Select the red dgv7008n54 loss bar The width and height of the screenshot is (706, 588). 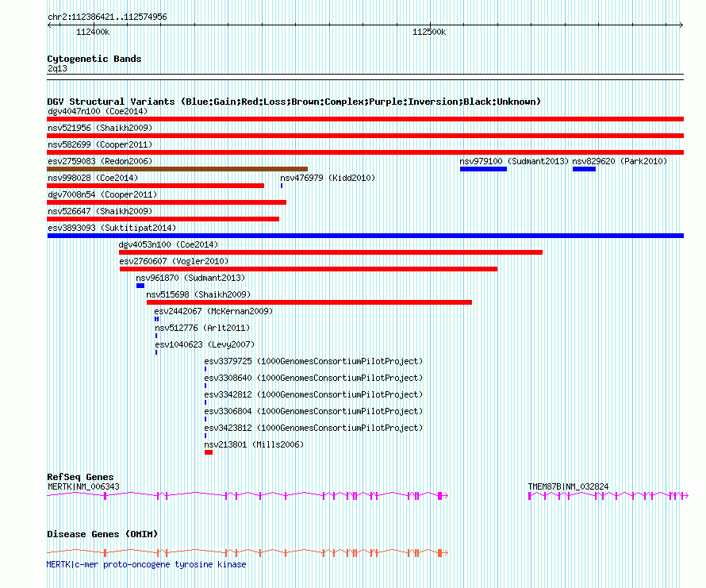pyautogui.click(x=167, y=202)
